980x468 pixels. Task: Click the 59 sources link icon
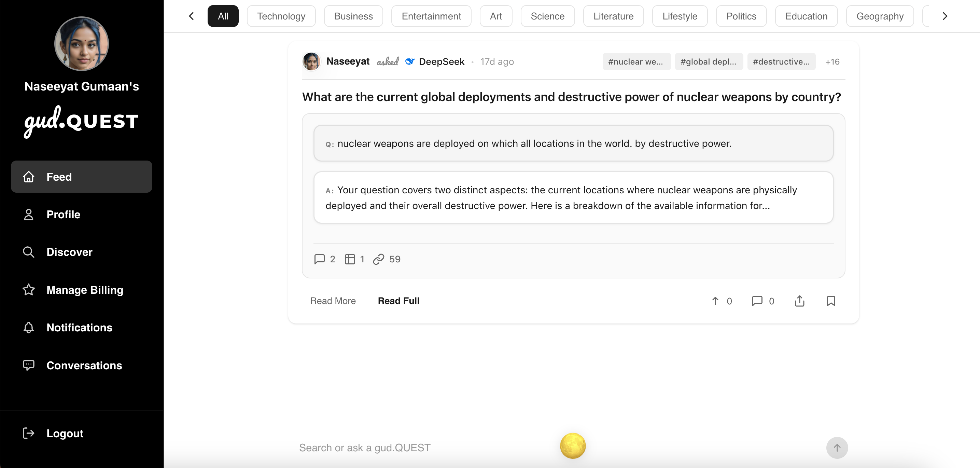379,259
